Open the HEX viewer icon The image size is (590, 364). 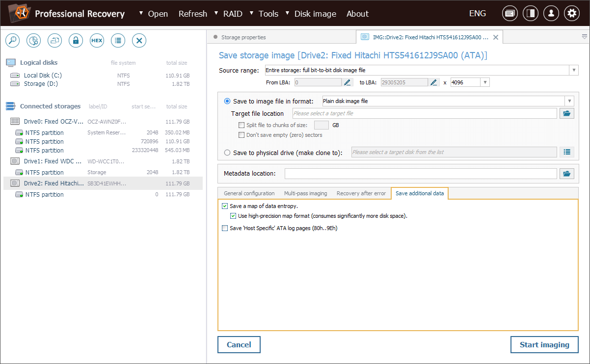[97, 41]
